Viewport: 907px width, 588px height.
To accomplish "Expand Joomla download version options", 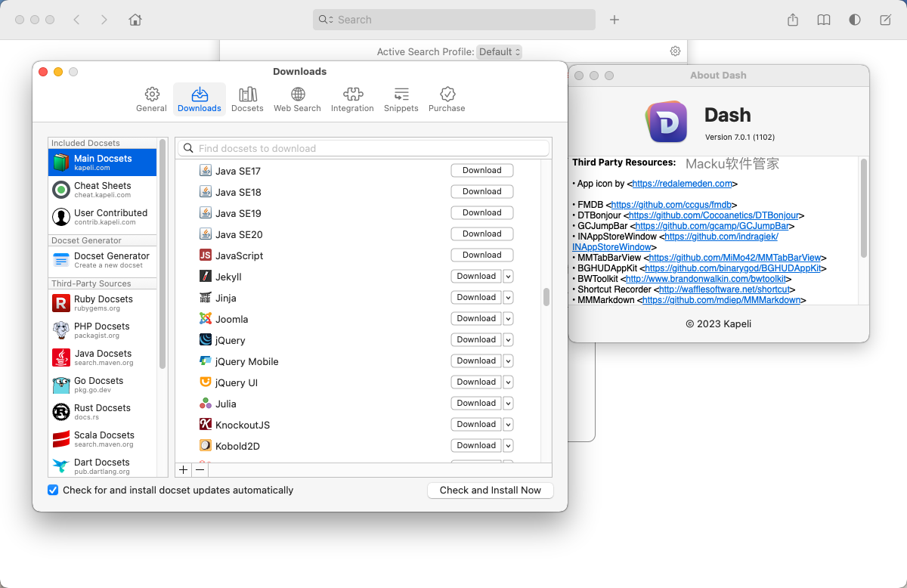I will [x=508, y=319].
